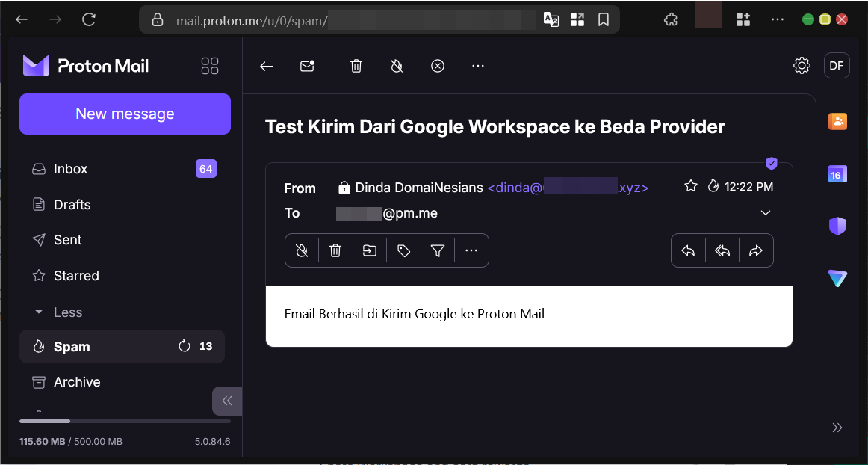The height and width of the screenshot is (465, 868).
Task: Compose with the New message button
Action: (x=125, y=114)
